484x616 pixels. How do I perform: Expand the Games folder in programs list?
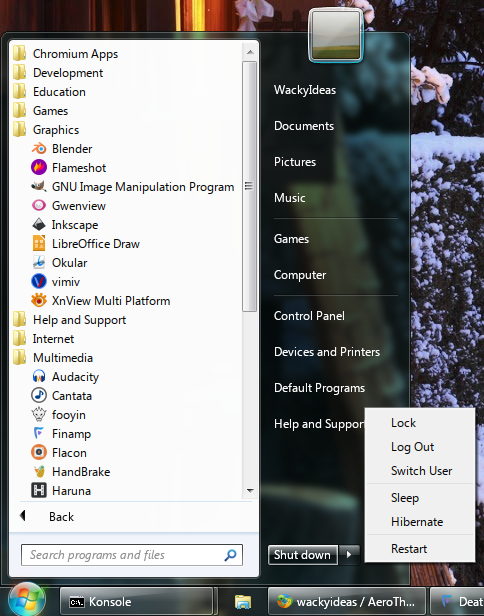point(40,111)
